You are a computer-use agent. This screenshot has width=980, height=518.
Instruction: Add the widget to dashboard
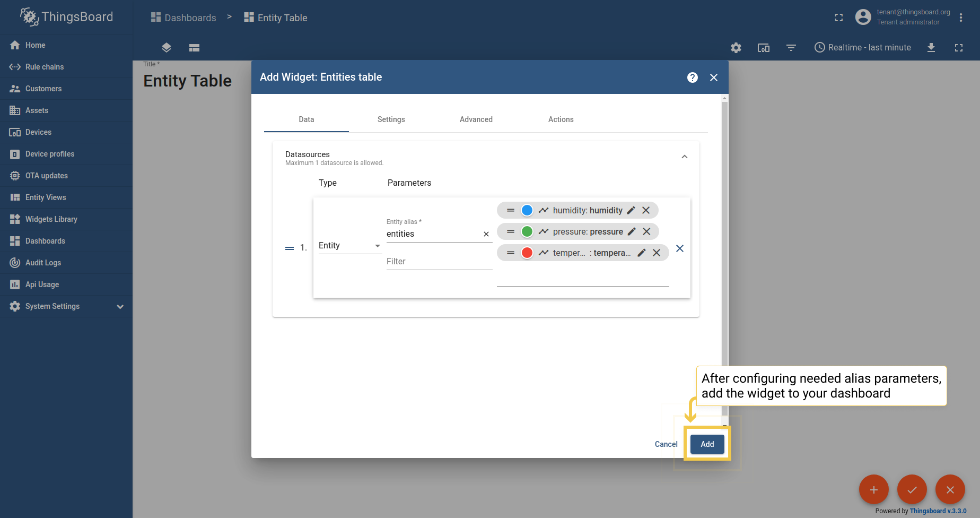coord(707,444)
